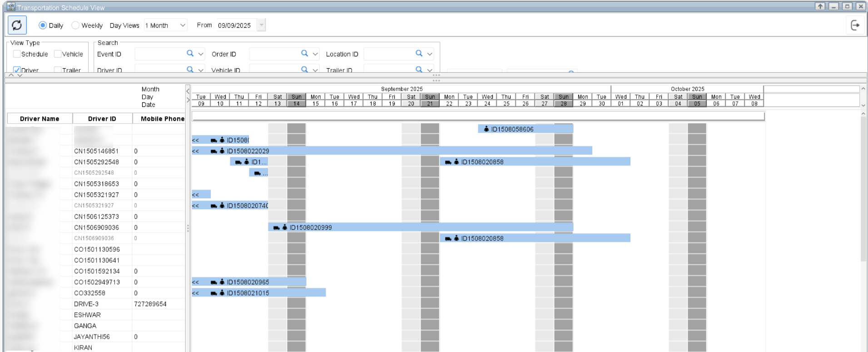Click the Mobile Phone column header
This screenshot has width=868, height=352.
point(162,119)
